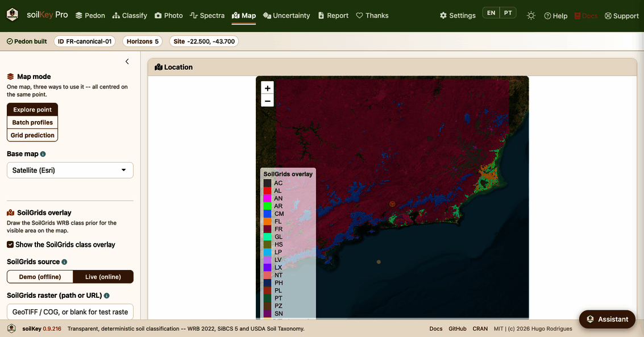Open Settings from the gear icon
The image size is (644, 337).
pos(458,15)
